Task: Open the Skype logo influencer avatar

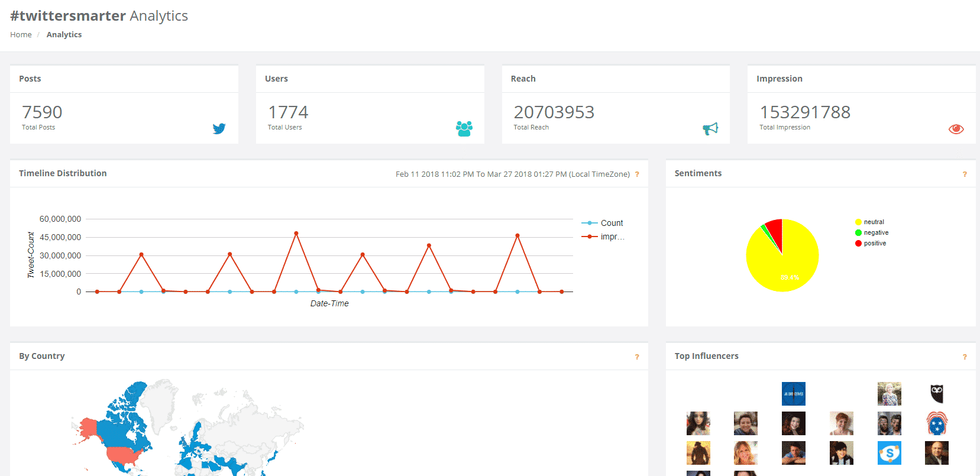Action: (889, 453)
